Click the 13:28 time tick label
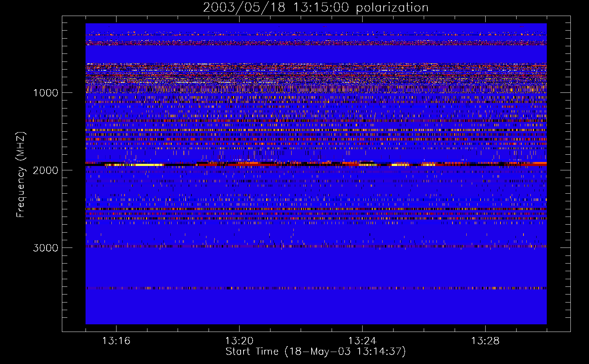Screen dimensions: 589x364 [485, 341]
